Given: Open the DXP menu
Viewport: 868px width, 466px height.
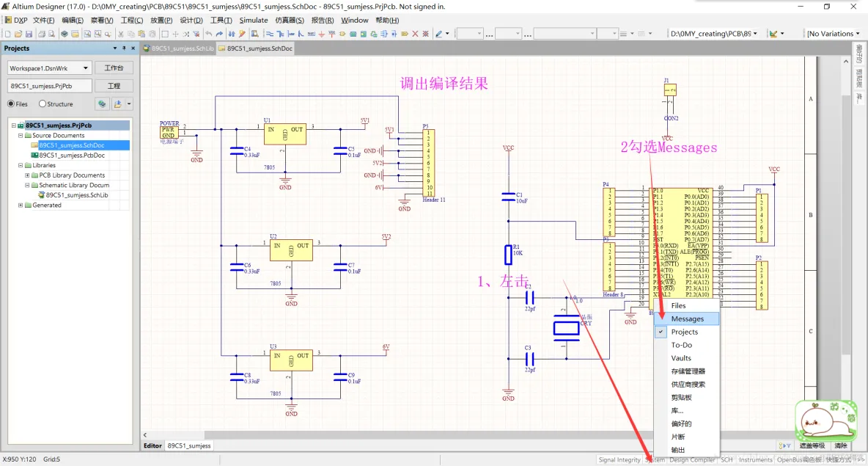Looking at the screenshot, I should [x=17, y=20].
